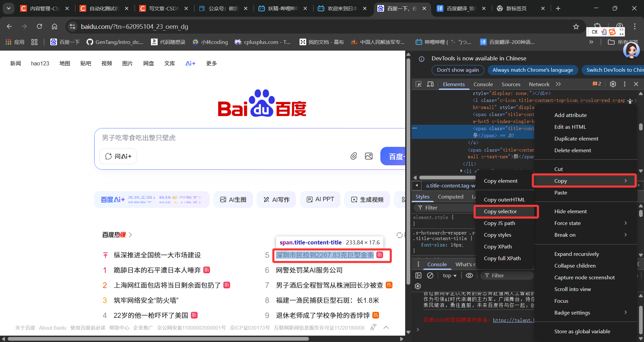Open the three-dot DevTools customization menu
Image resolution: width=644 pixels, height=342 pixels.
(625, 84)
